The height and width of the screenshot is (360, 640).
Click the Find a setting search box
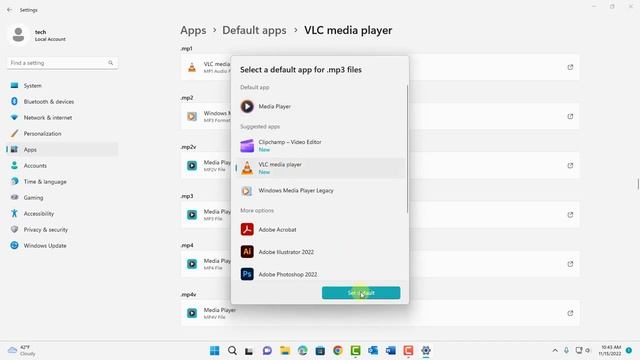pyautogui.click(x=62, y=63)
